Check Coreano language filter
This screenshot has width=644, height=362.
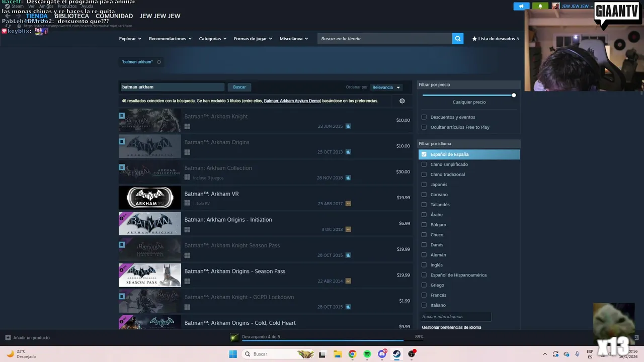[424, 195]
